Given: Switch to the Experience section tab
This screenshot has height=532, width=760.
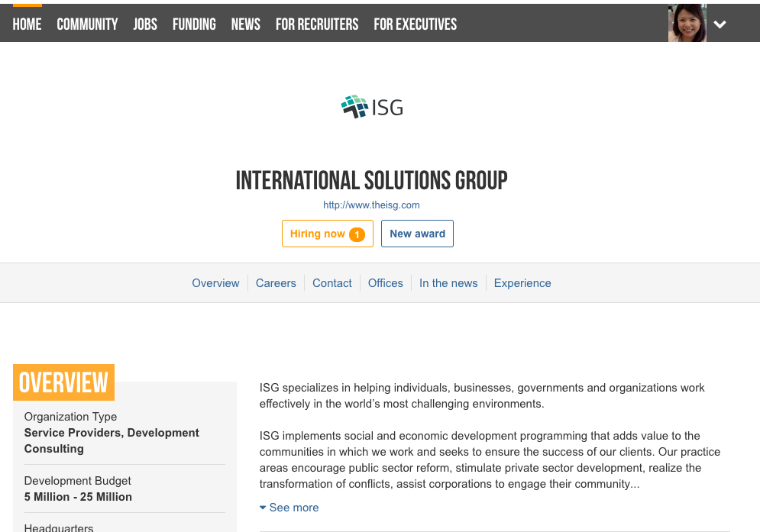Looking at the screenshot, I should 522,283.
